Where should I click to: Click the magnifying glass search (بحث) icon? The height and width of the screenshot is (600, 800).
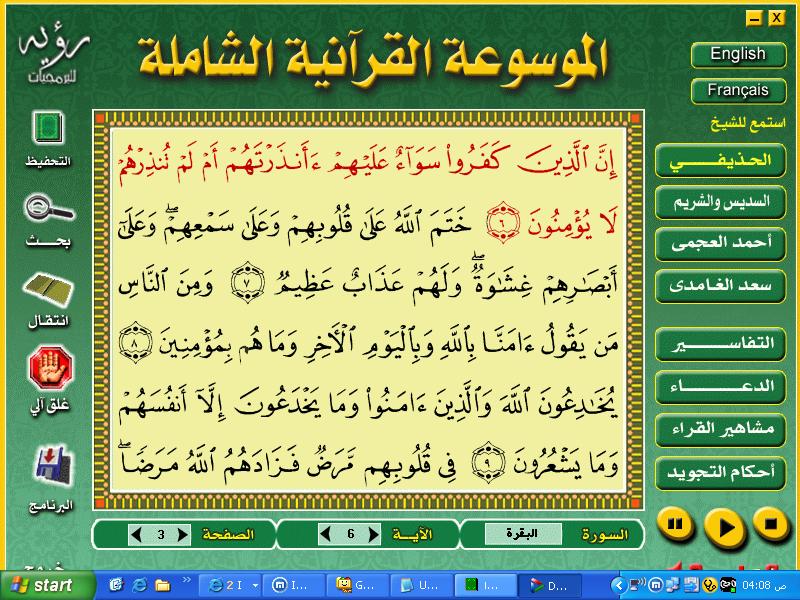pos(49,208)
